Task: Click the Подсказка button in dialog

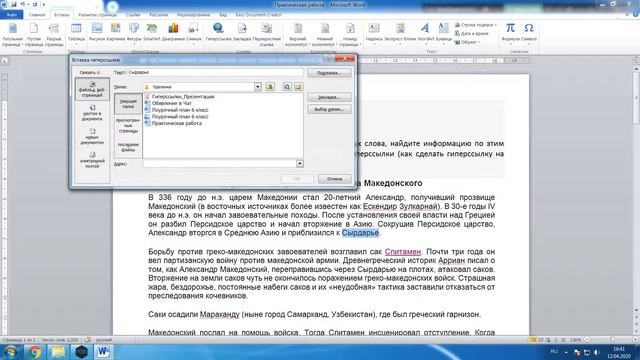Action: pyautogui.click(x=329, y=73)
